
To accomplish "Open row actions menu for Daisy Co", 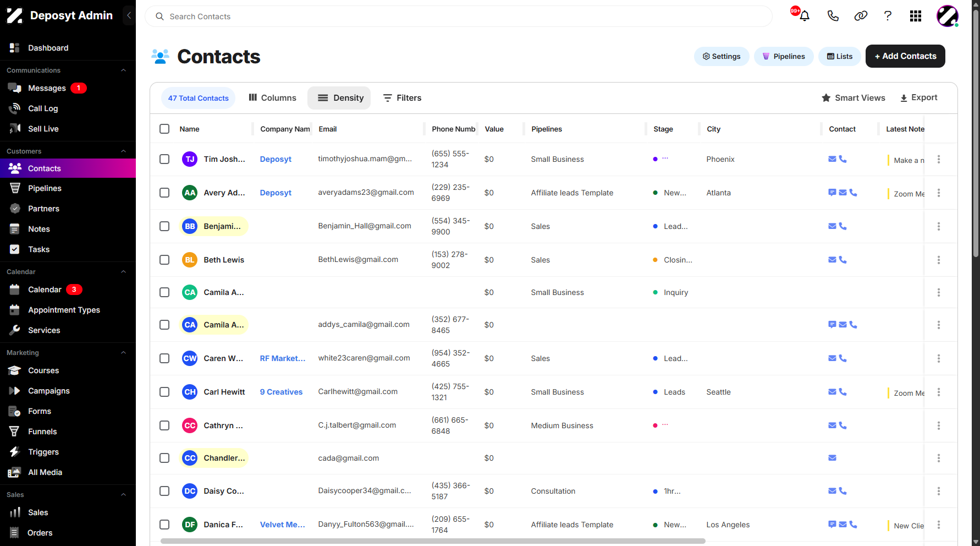I will pos(939,491).
